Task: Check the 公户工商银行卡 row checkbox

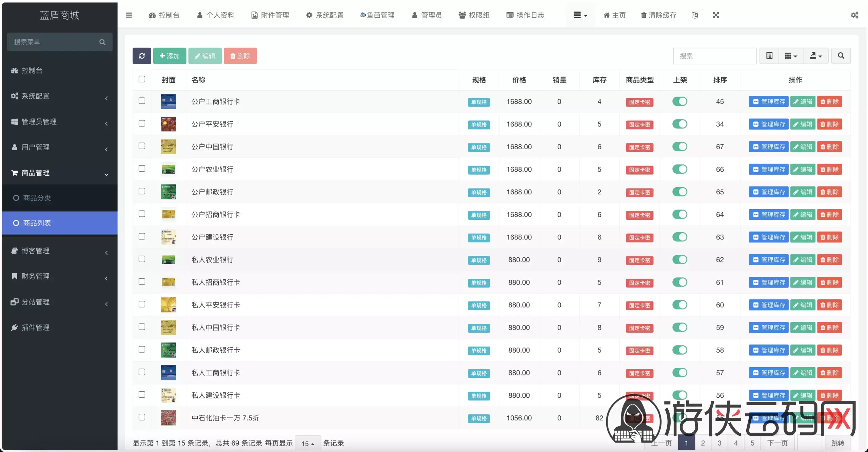Action: click(142, 101)
